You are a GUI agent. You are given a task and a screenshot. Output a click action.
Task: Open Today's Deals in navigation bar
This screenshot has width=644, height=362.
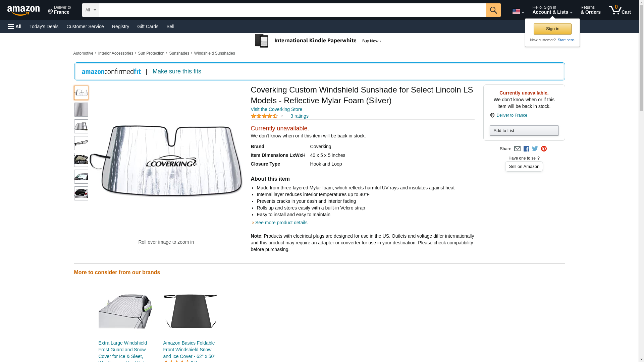click(44, 26)
